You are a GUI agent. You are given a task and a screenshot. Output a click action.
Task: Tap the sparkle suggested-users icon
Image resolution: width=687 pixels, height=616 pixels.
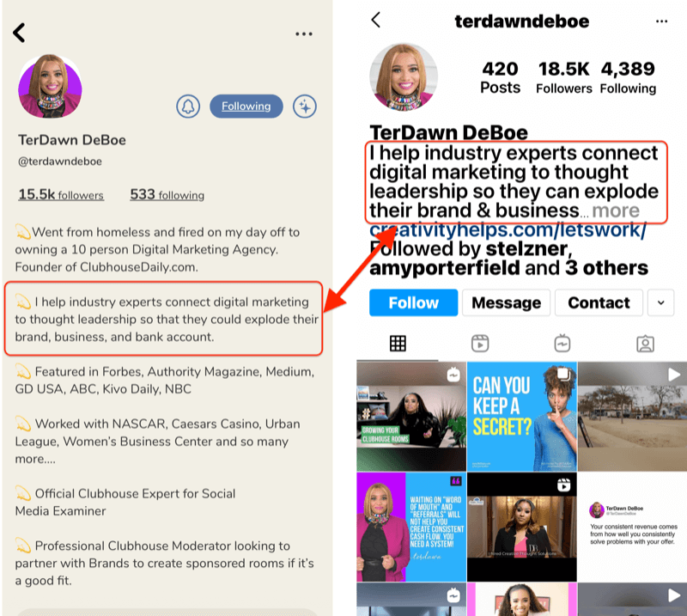click(x=305, y=106)
